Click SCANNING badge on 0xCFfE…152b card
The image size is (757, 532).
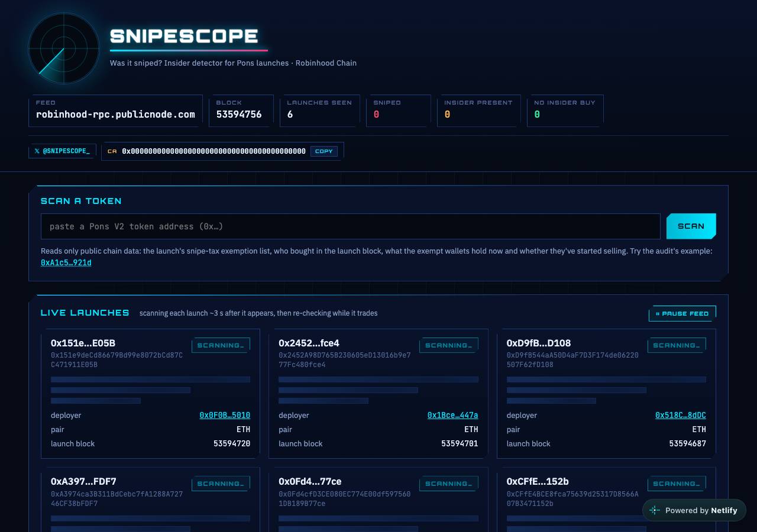[677, 484]
